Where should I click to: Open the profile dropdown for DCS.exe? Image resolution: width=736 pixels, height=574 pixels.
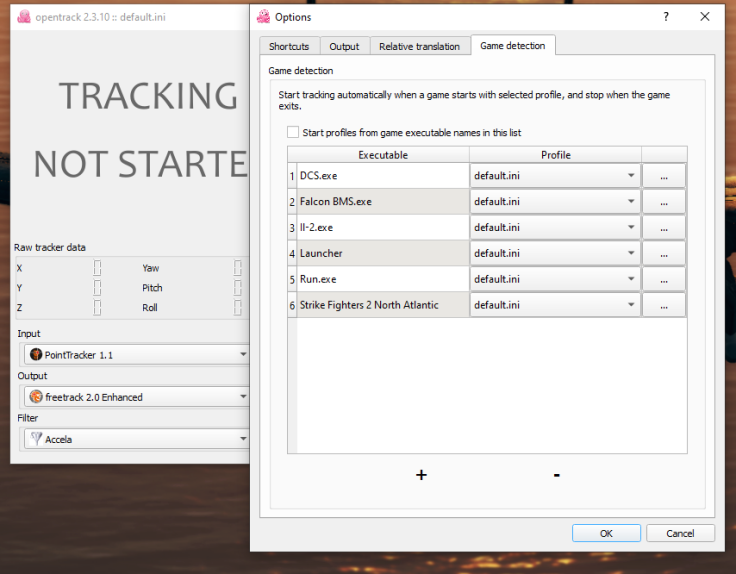(555, 176)
